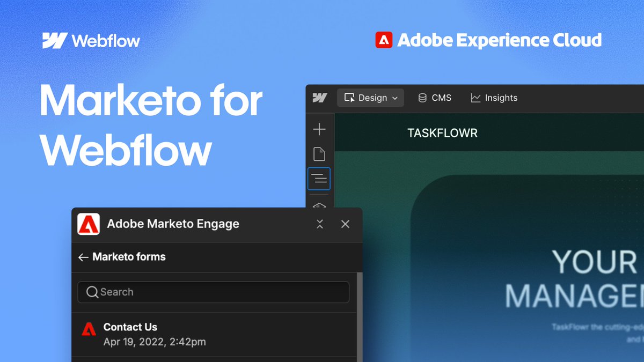
Task: Open the Pages panel icon
Action: click(319, 154)
